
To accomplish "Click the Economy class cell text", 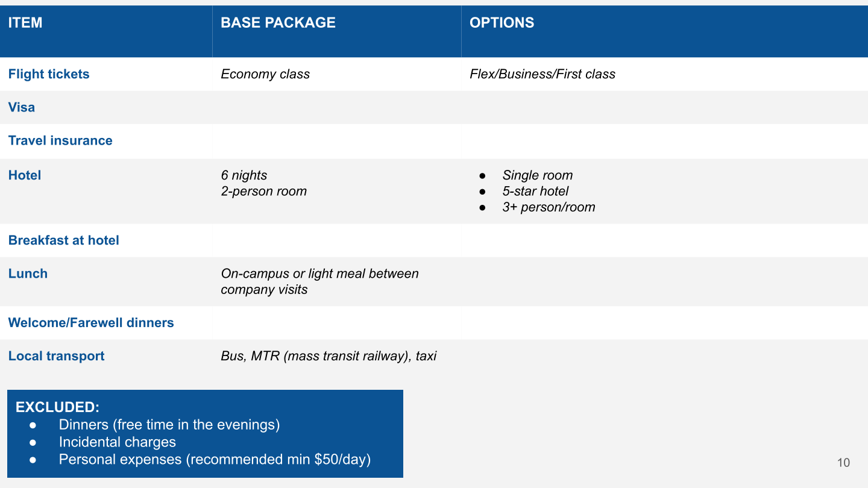I will tap(265, 74).
